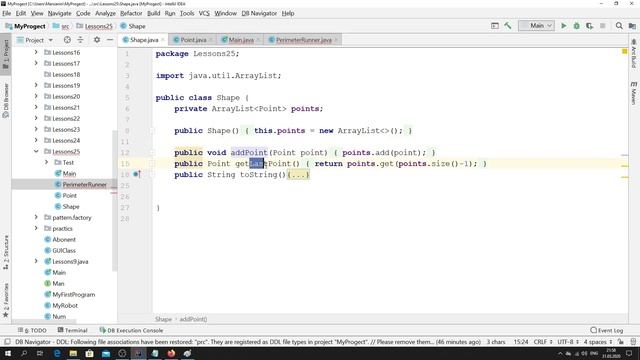Open tool windows quick access icon

(x=7, y=342)
